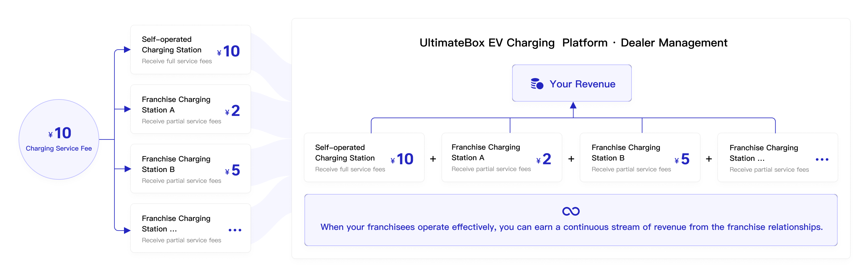Image resolution: width=868 pixels, height=277 pixels.
Task: Open the Franchise Charging Station B card under Your Revenue
Action: pos(640,157)
